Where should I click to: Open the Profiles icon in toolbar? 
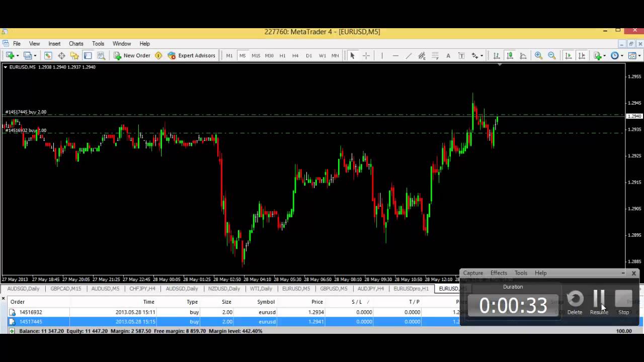click(x=28, y=55)
